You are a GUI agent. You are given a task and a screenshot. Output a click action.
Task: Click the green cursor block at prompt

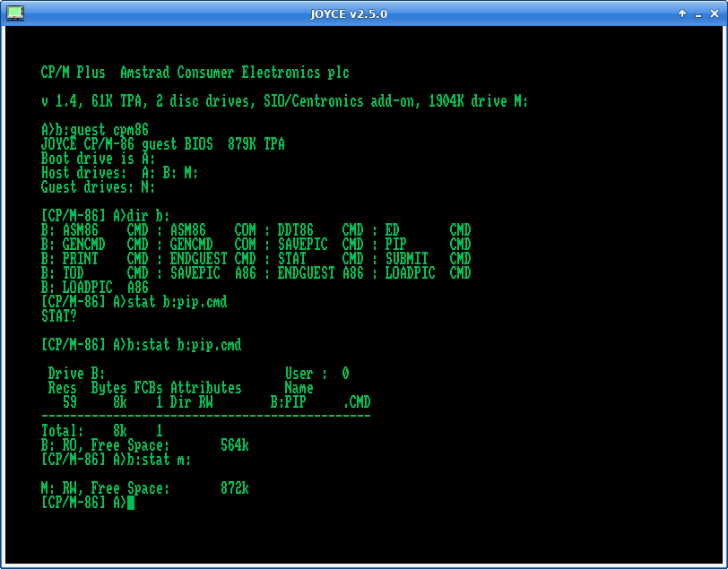131,503
